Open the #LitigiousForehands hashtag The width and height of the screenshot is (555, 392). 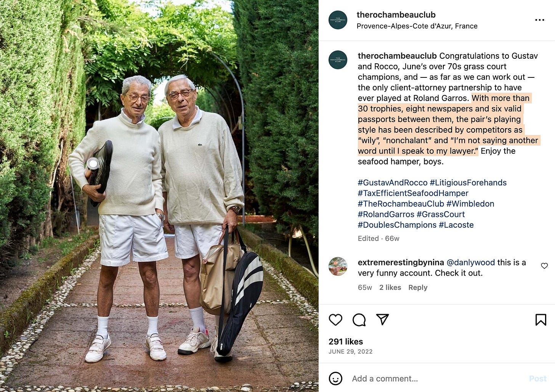coord(468,183)
